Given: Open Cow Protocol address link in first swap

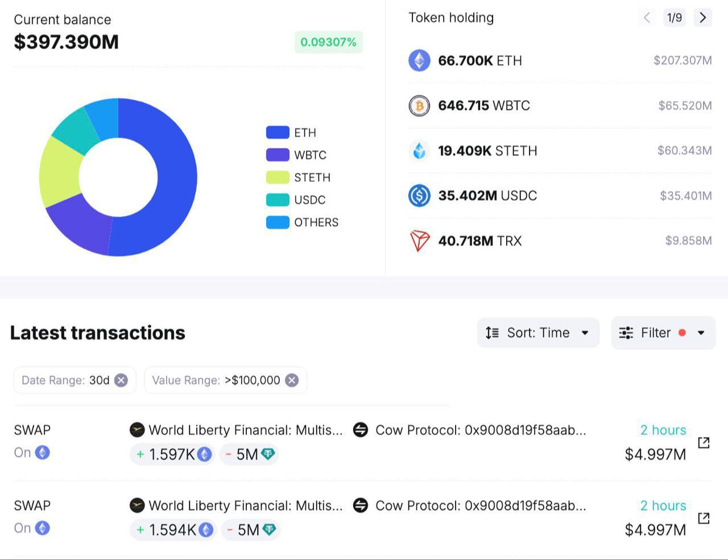Looking at the screenshot, I should pos(481,430).
